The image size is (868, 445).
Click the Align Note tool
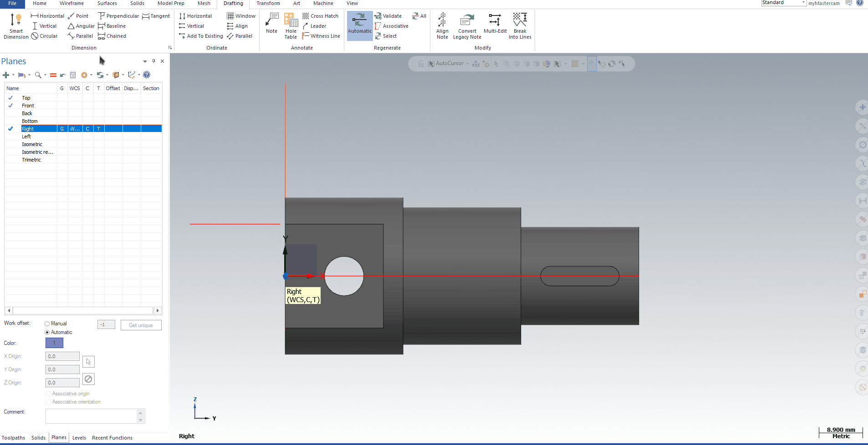click(x=442, y=26)
